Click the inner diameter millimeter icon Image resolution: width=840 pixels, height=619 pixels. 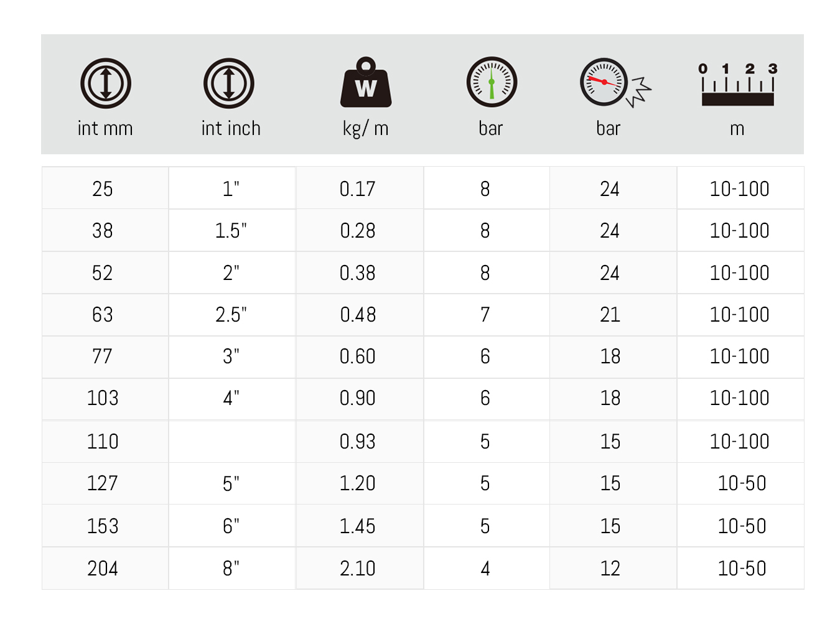[x=105, y=83]
